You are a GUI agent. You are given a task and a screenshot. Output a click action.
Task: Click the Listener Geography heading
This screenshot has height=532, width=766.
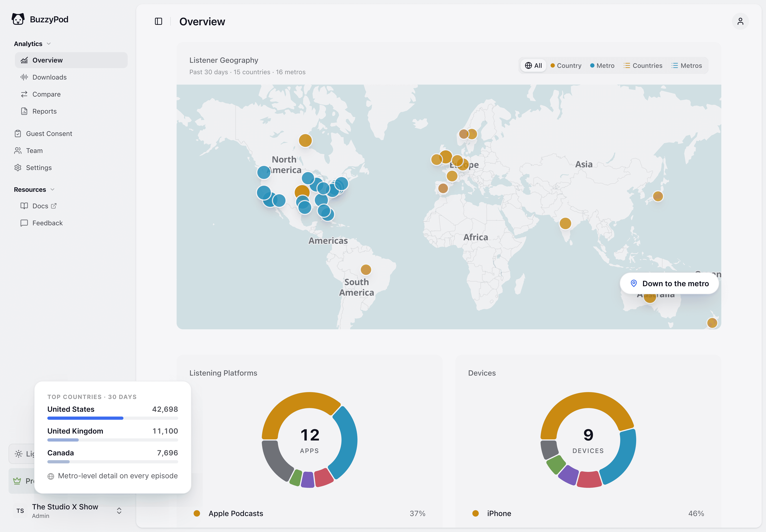224,60
